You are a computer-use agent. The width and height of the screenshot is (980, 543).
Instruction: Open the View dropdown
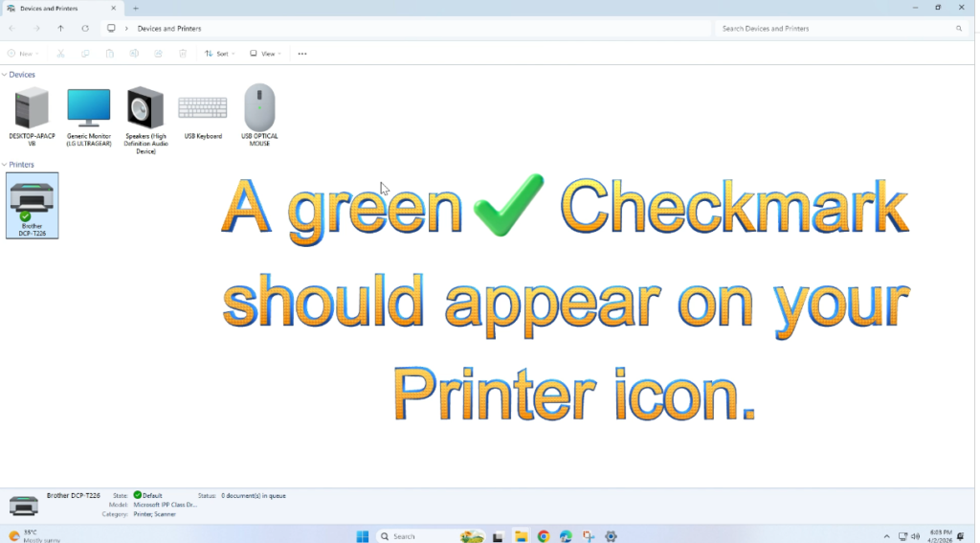(265, 54)
